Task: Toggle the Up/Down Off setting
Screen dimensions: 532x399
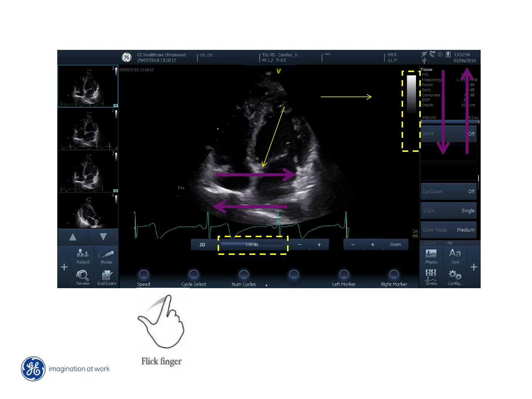Action: [x=449, y=191]
